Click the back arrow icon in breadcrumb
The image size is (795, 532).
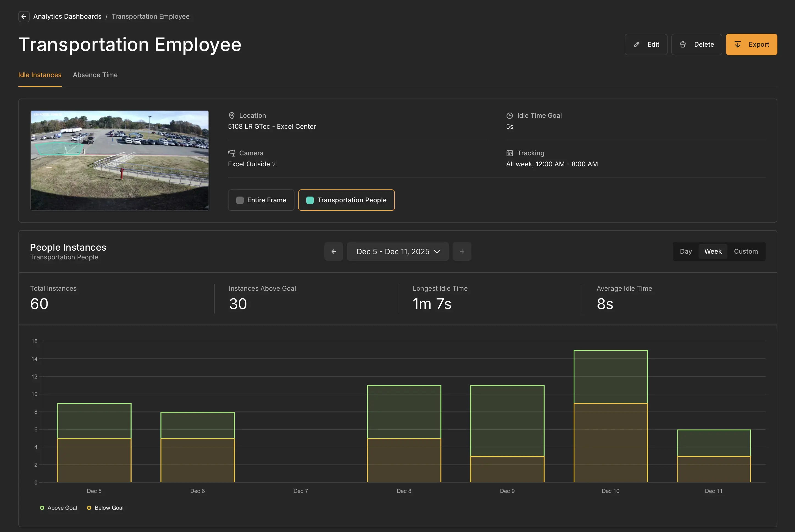coord(23,16)
